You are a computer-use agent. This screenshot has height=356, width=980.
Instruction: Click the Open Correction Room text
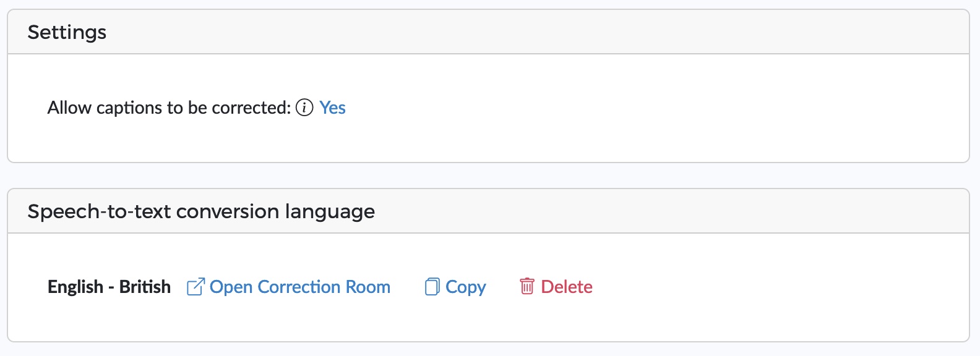pyautogui.click(x=300, y=287)
